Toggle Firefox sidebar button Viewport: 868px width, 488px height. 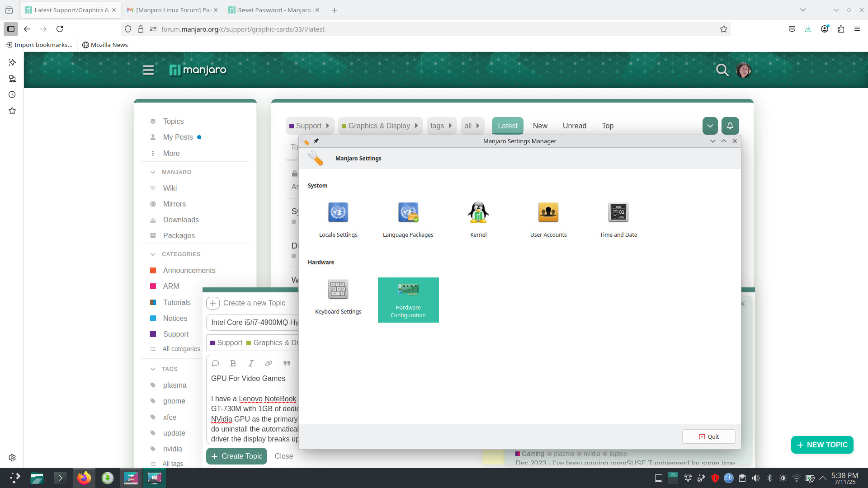coord(11,29)
